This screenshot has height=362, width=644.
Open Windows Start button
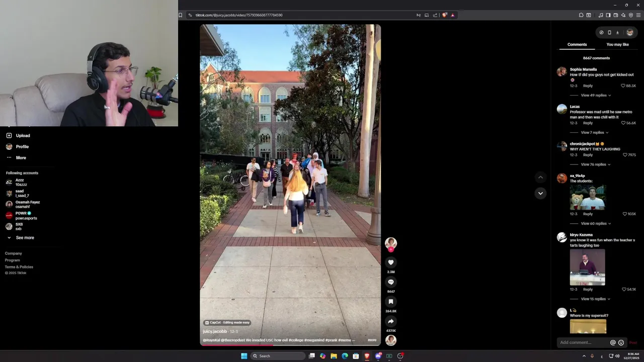pos(244,356)
